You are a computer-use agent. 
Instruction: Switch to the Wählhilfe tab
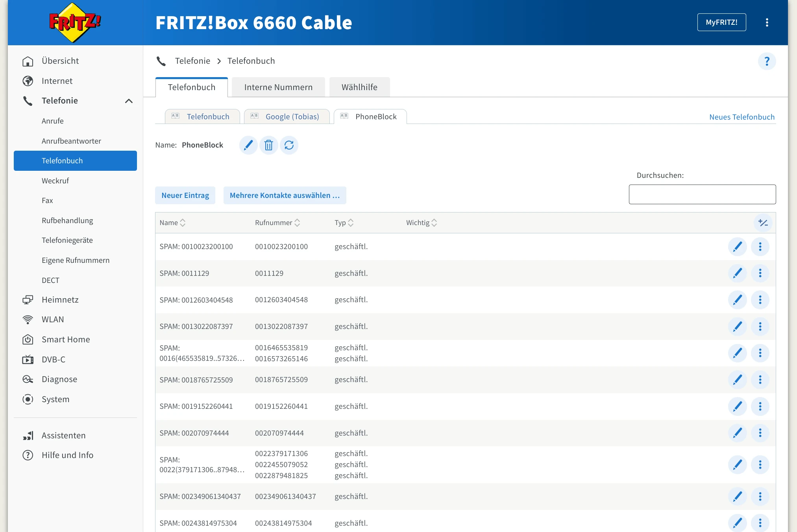pyautogui.click(x=359, y=87)
